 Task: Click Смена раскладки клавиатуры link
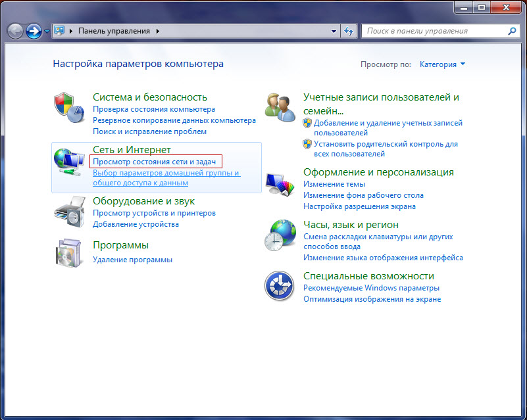pyautogui.click(x=378, y=241)
